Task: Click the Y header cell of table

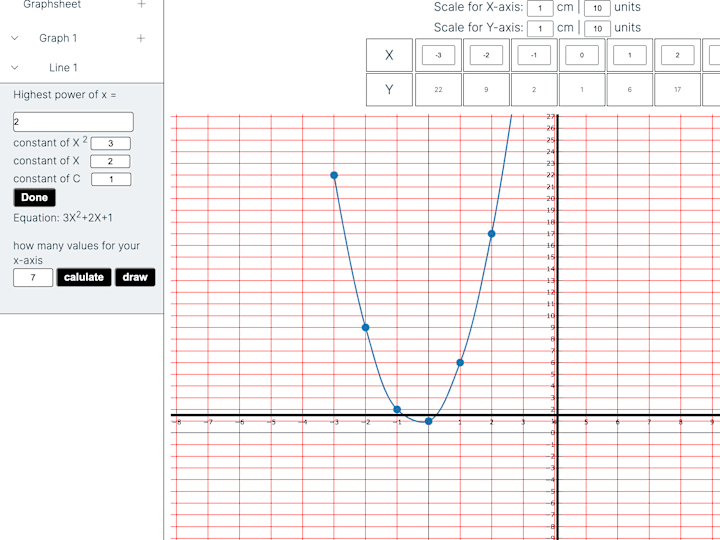Action: (389, 90)
